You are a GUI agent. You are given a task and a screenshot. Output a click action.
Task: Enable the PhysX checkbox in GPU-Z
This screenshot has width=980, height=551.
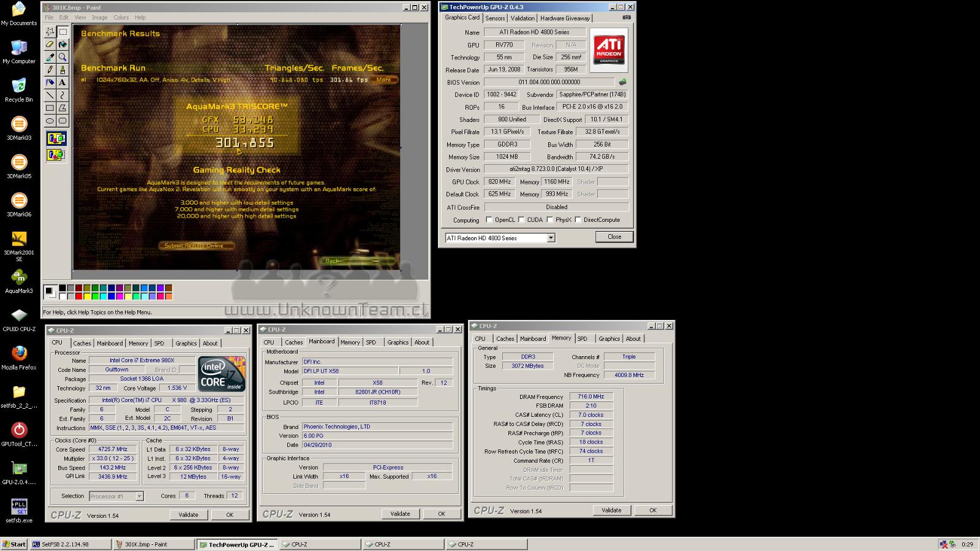tap(549, 219)
